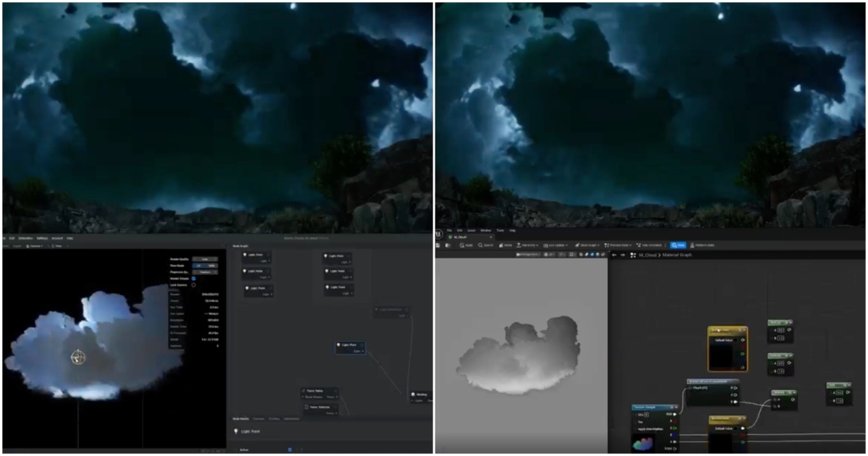Screen dimensions: 868x456
Task: Select Lit under View Mode in cloud viewport
Action: pos(198,266)
